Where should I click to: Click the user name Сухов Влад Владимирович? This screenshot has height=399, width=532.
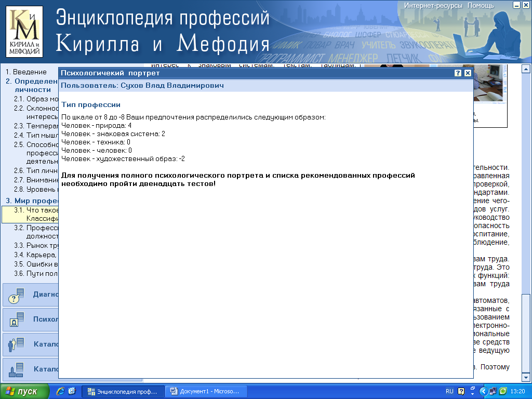[x=172, y=86]
